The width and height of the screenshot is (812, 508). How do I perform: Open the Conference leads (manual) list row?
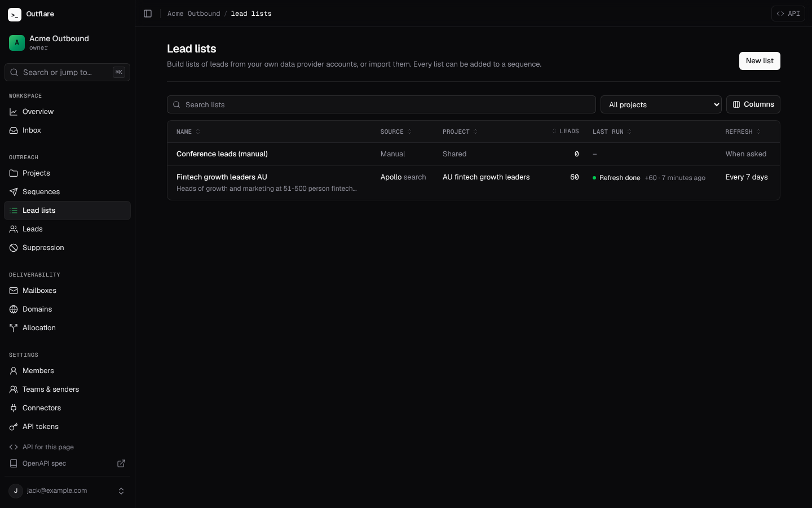pyautogui.click(x=474, y=154)
